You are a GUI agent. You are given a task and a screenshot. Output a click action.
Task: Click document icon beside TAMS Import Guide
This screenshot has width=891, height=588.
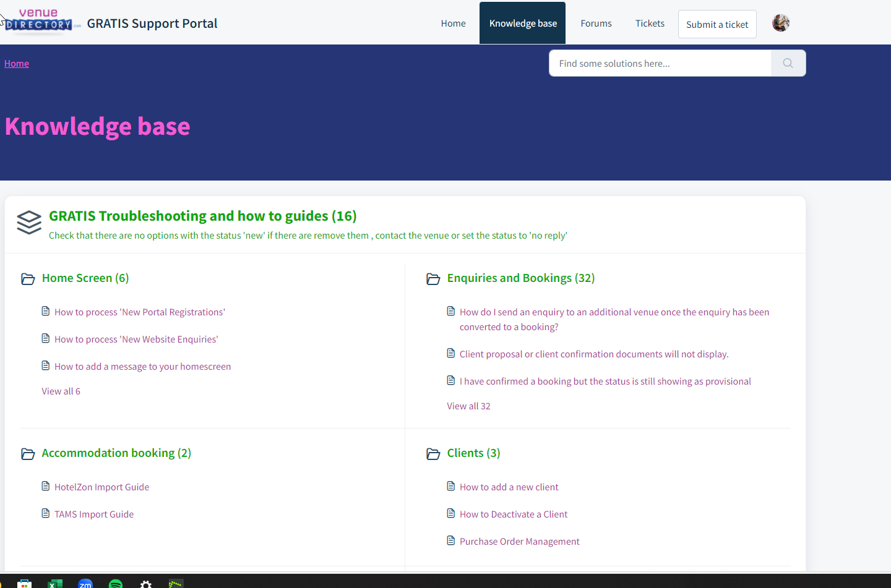[x=46, y=513]
